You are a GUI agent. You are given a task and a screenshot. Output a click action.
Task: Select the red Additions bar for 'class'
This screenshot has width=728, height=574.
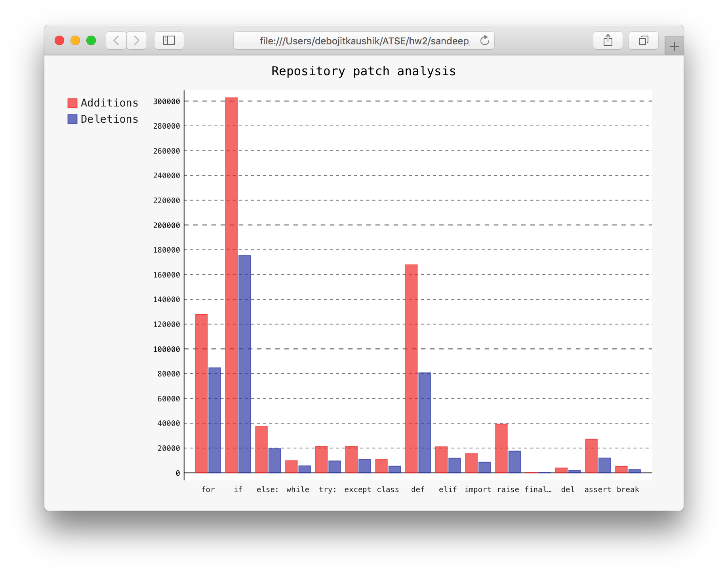[x=381, y=466]
